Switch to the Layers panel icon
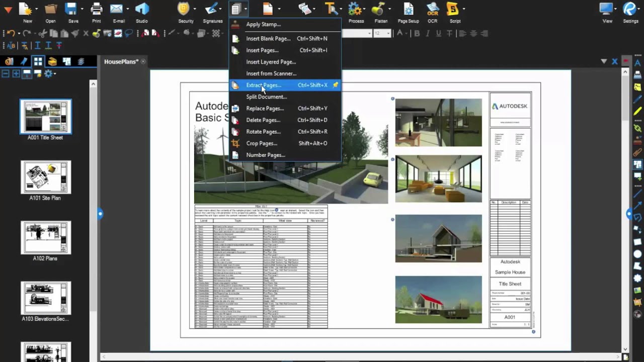 tap(80, 61)
